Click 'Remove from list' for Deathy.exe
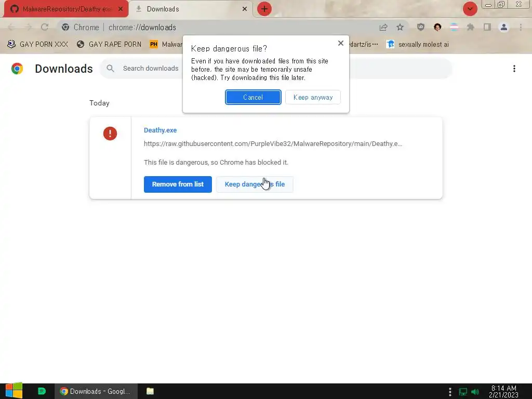This screenshot has height=399, width=532. pyautogui.click(x=178, y=184)
